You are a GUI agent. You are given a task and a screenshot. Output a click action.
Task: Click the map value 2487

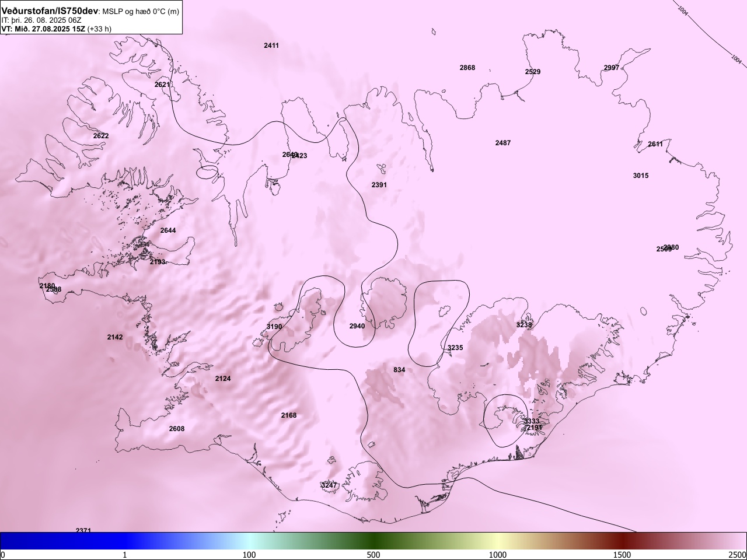[x=503, y=143]
